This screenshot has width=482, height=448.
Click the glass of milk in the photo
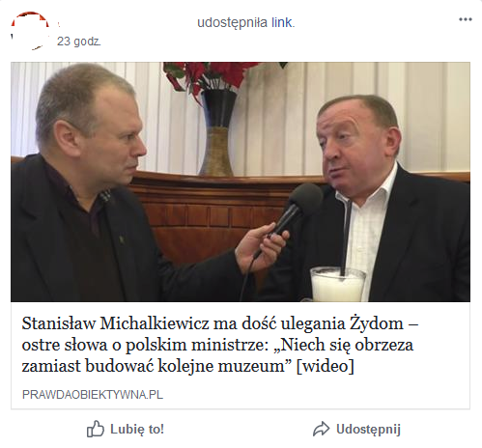338,284
